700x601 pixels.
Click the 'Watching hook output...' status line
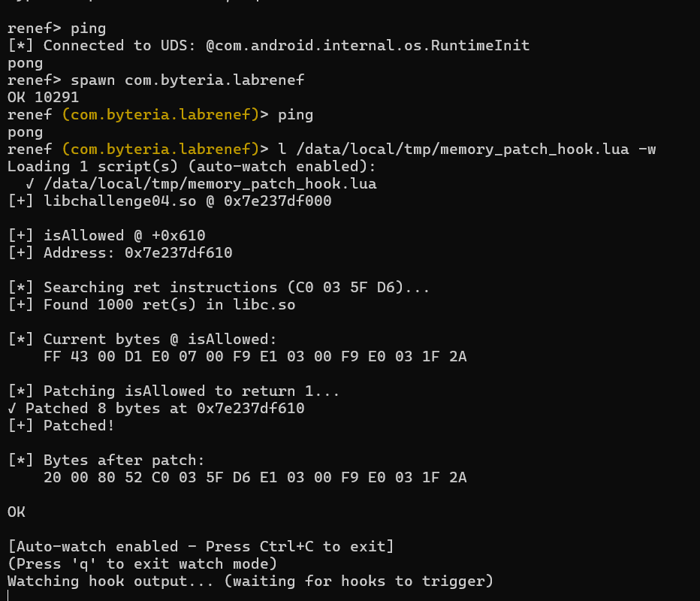250,581
